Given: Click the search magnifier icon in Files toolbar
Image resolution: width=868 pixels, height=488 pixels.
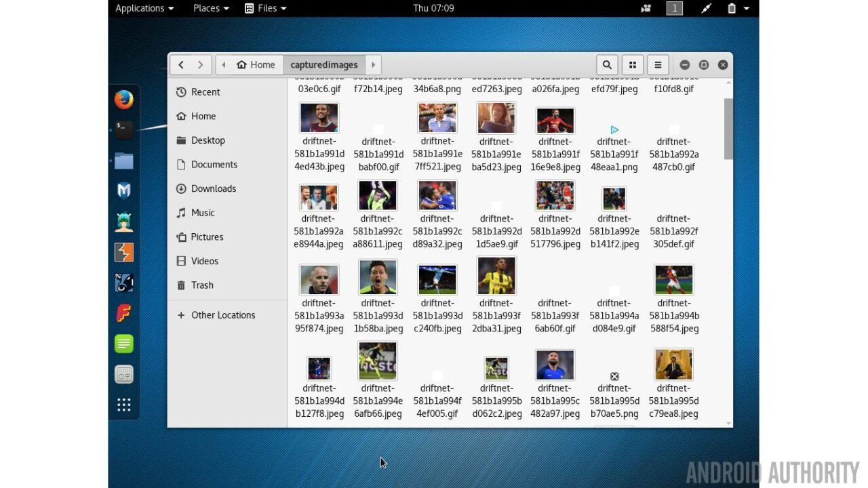Looking at the screenshot, I should tap(607, 65).
